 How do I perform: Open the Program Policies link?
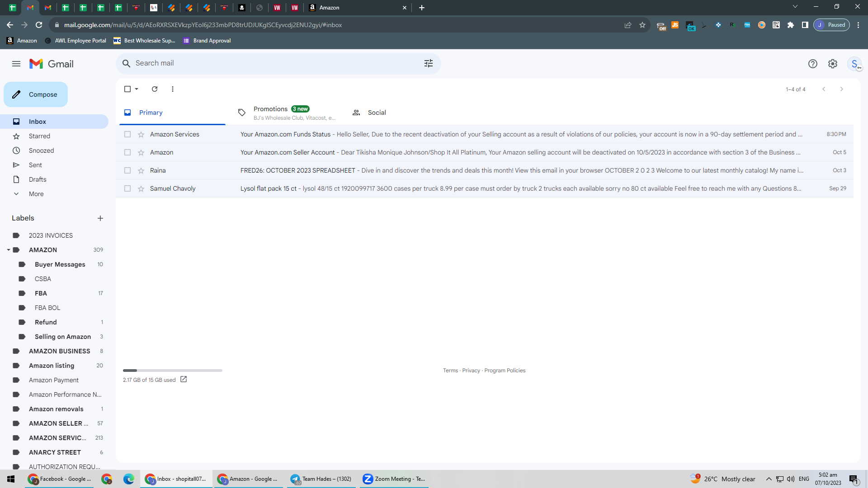click(505, 371)
